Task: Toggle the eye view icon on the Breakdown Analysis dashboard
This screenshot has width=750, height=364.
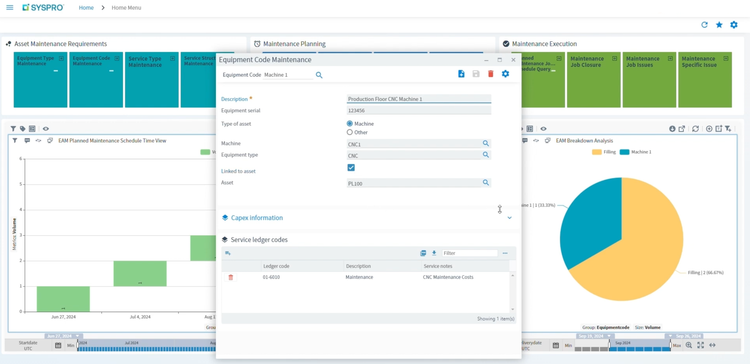Action: [x=543, y=129]
